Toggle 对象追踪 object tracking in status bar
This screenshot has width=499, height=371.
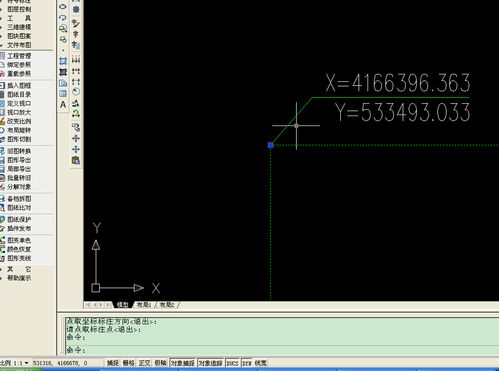(210, 363)
